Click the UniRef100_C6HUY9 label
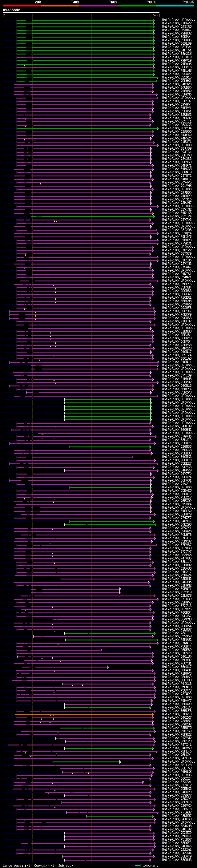 tap(177, 514)
